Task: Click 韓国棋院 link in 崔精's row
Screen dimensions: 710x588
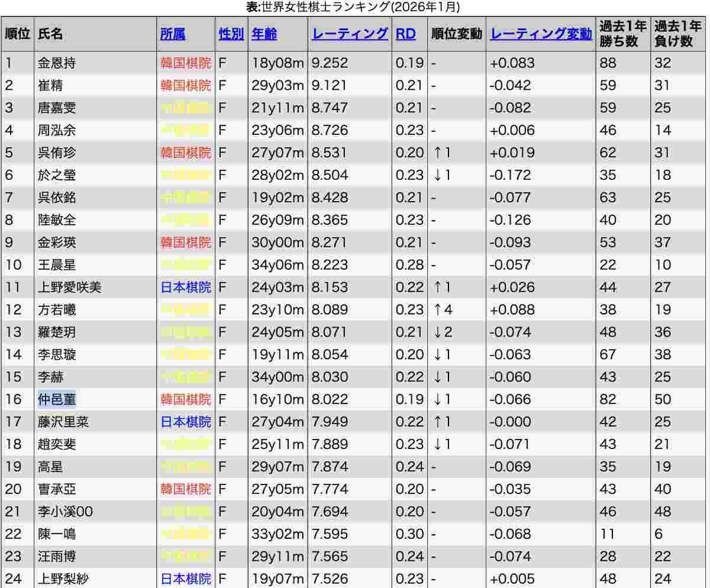Action: point(185,86)
